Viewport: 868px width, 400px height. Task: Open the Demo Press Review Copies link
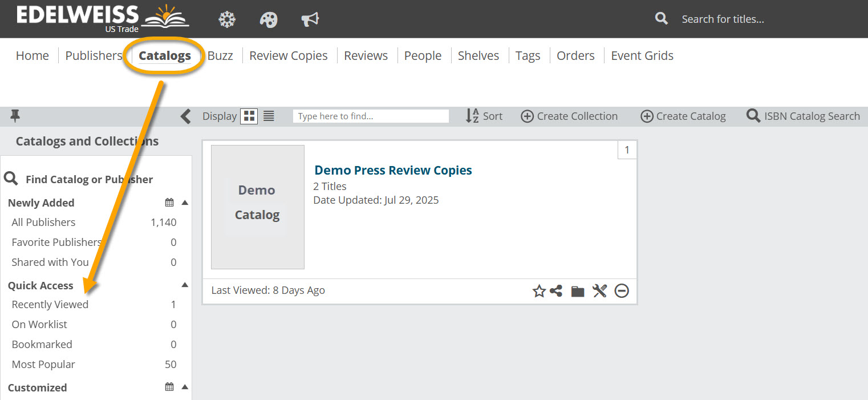click(394, 170)
